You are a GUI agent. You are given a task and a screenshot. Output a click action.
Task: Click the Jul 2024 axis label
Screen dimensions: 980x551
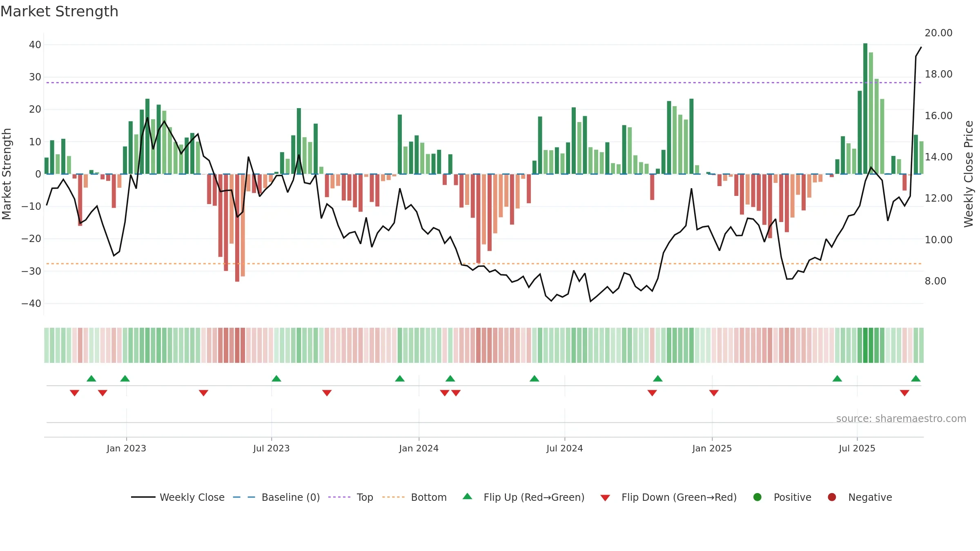(565, 448)
